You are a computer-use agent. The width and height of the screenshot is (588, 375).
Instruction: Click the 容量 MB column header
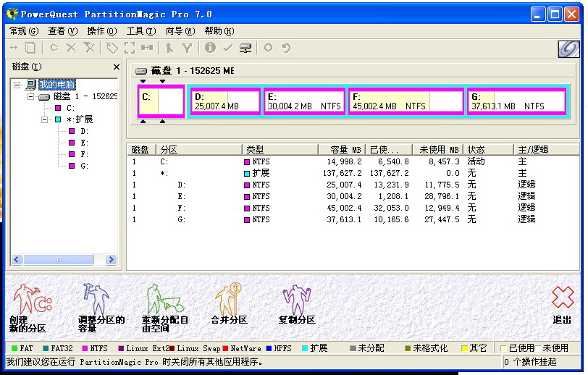tap(341, 150)
